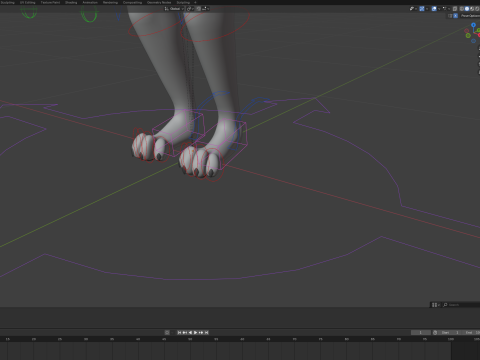Toggle viewport gizmos display
The height and width of the screenshot is (360, 480).
pos(422,9)
